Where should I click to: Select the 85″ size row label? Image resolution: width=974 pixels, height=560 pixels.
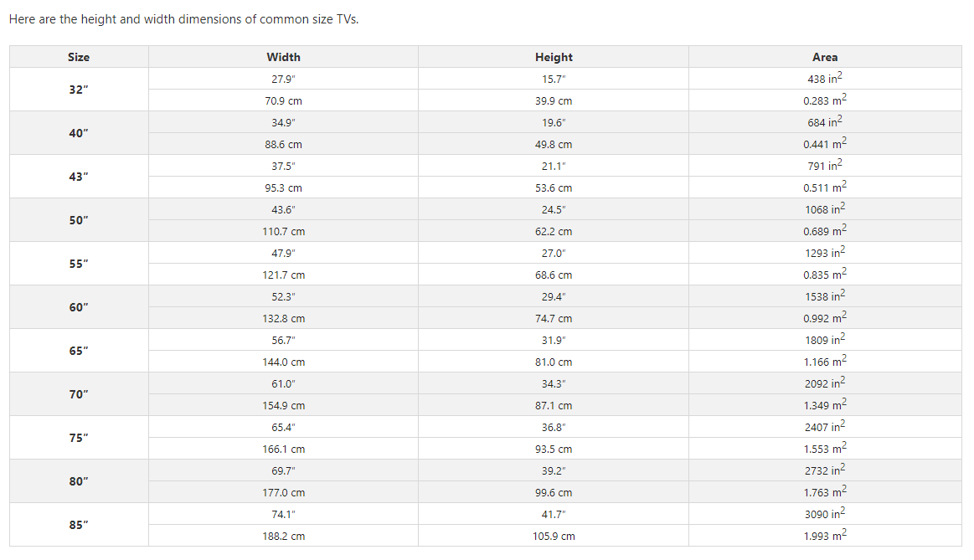tap(79, 525)
